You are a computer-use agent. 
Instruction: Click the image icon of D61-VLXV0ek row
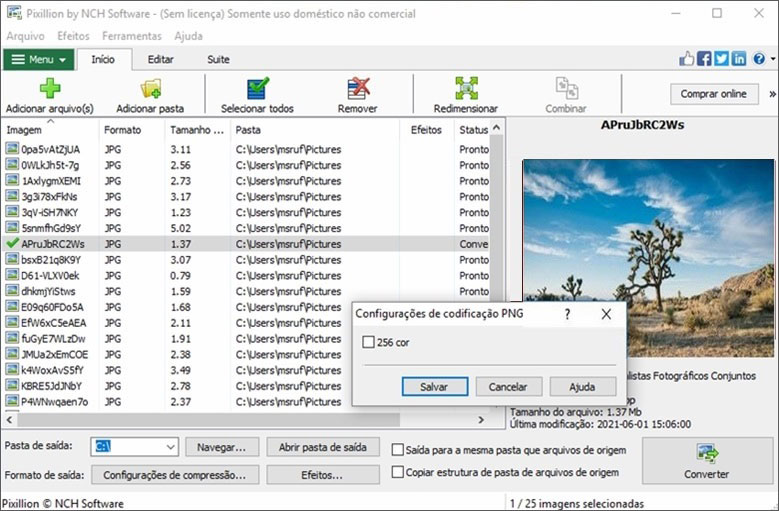pyautogui.click(x=12, y=275)
